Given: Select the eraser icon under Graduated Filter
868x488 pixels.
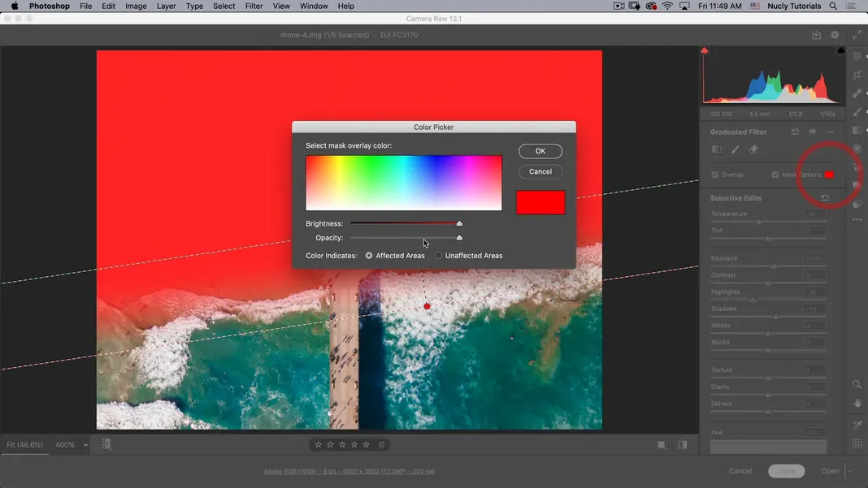Looking at the screenshot, I should [753, 149].
